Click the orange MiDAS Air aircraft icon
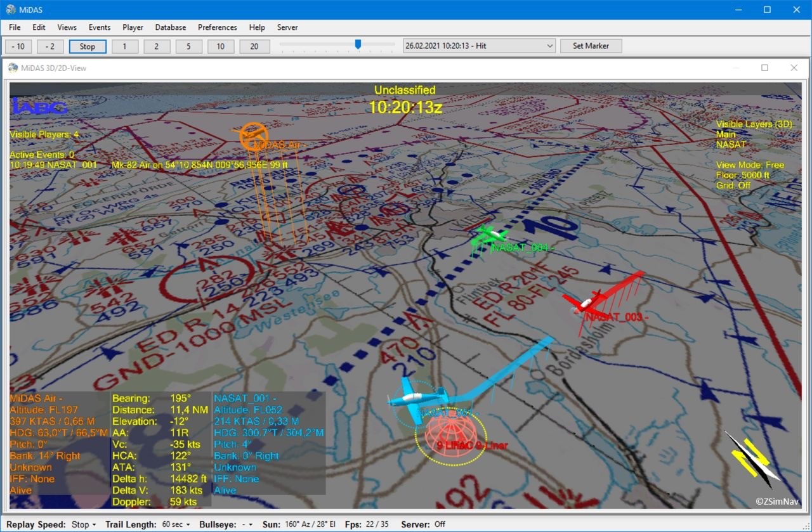 [252, 136]
